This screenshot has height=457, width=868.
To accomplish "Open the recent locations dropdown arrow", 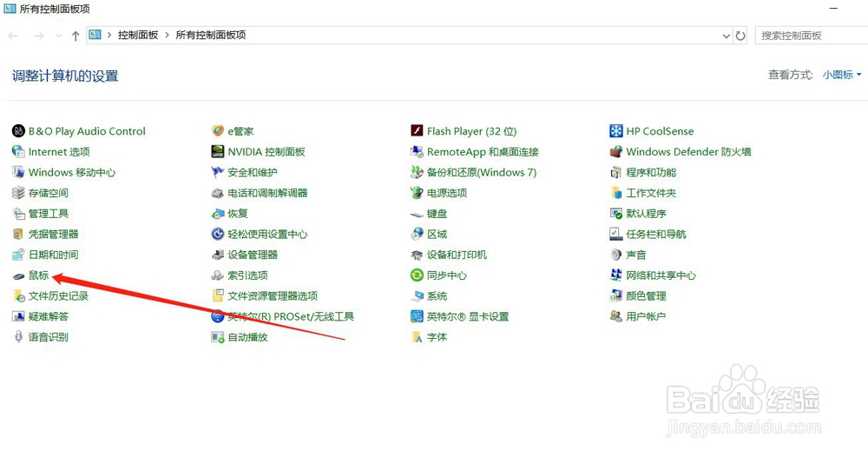I will (59, 36).
